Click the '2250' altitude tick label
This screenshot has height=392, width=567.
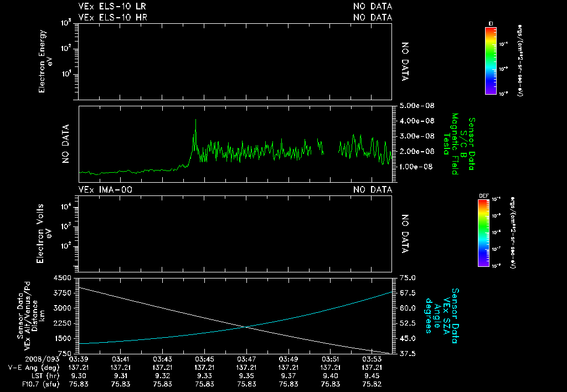click(62, 323)
